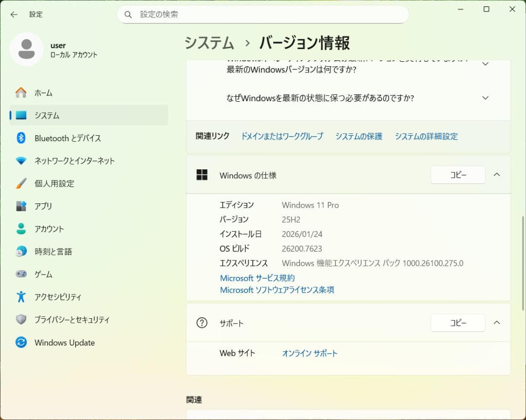
Task: Select the プライバシーとセキュリティ shield icon
Action: 20,319
